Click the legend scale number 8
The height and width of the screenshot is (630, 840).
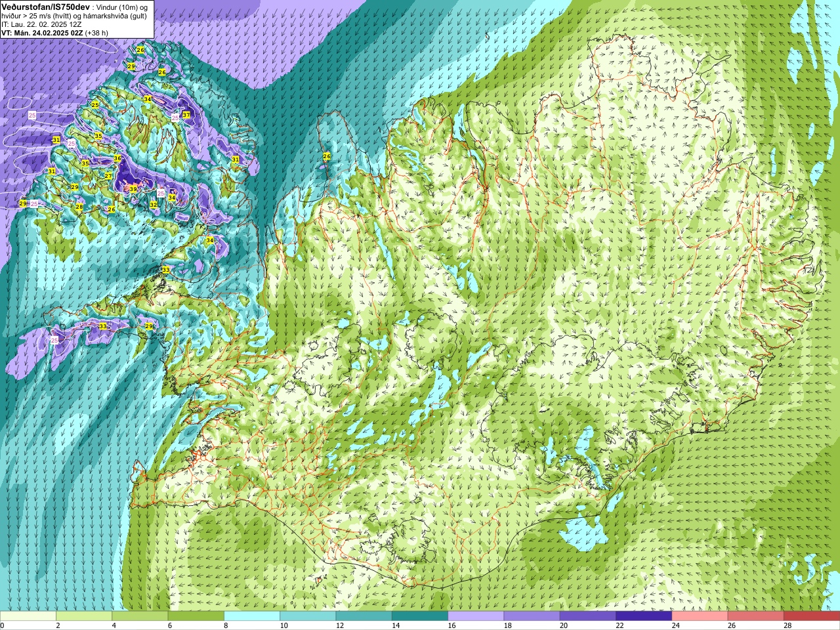click(x=226, y=625)
